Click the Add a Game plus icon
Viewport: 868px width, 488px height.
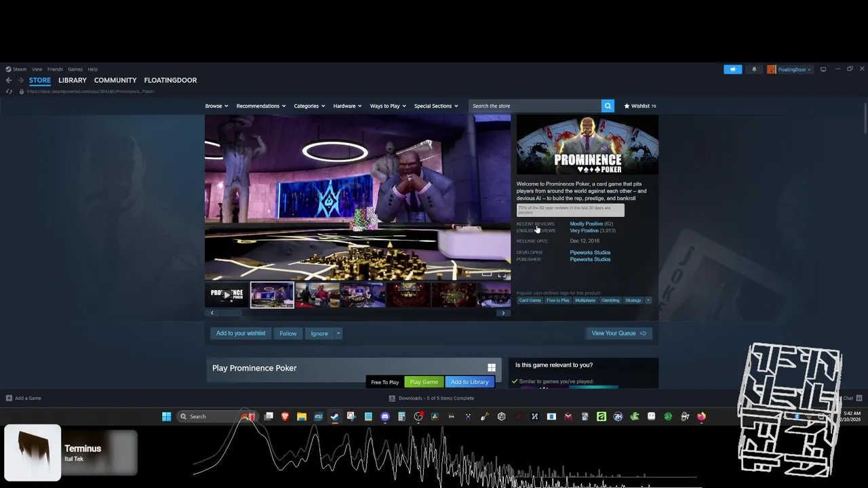click(9, 398)
